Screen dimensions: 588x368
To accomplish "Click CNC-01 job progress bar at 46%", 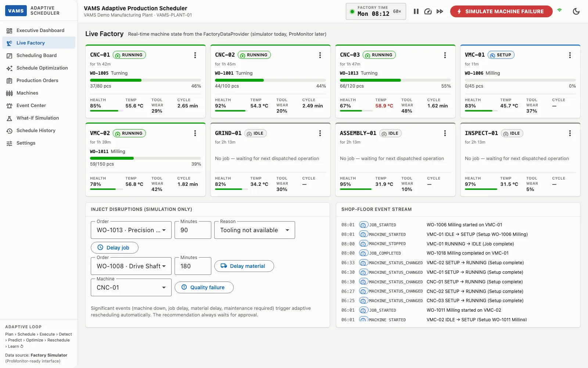I will coord(146,80).
